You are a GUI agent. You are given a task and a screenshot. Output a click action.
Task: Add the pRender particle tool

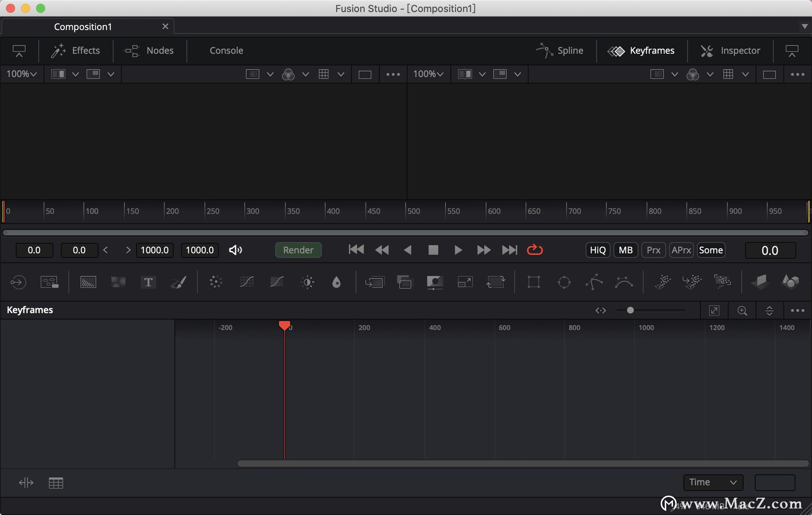[723, 282]
